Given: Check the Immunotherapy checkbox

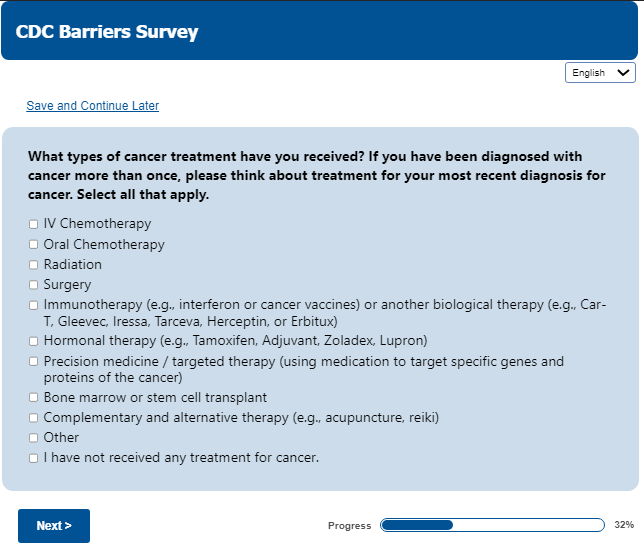Looking at the screenshot, I should [33, 305].
